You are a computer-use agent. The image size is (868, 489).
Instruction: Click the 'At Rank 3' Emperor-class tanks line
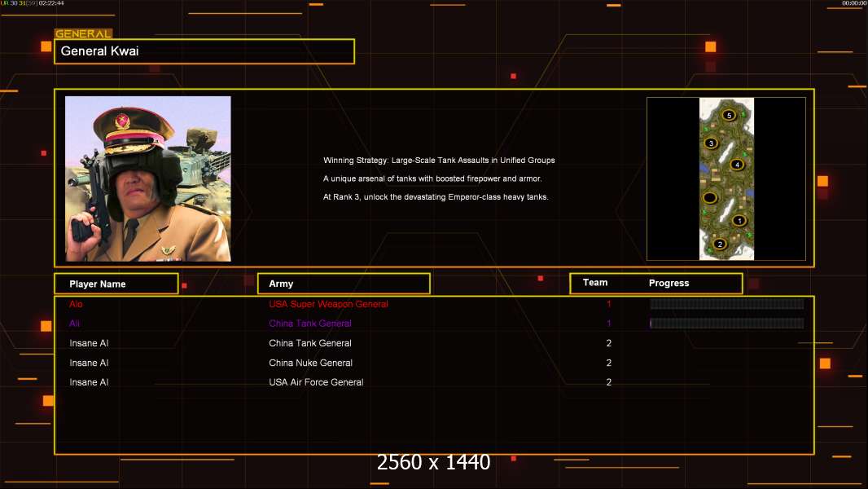(436, 196)
